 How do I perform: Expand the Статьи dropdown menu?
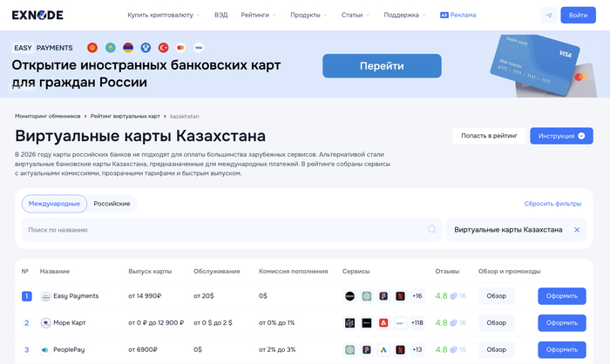[356, 15]
